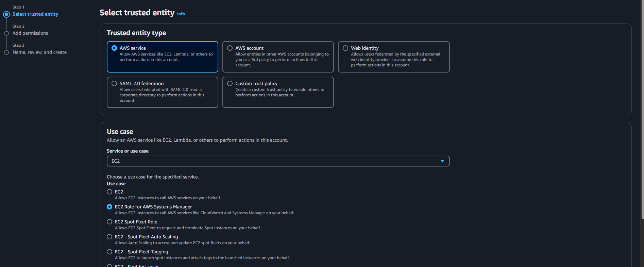This screenshot has width=644, height=267.
Task: Click the 'Service or use case' field label
Action: pos(128,151)
